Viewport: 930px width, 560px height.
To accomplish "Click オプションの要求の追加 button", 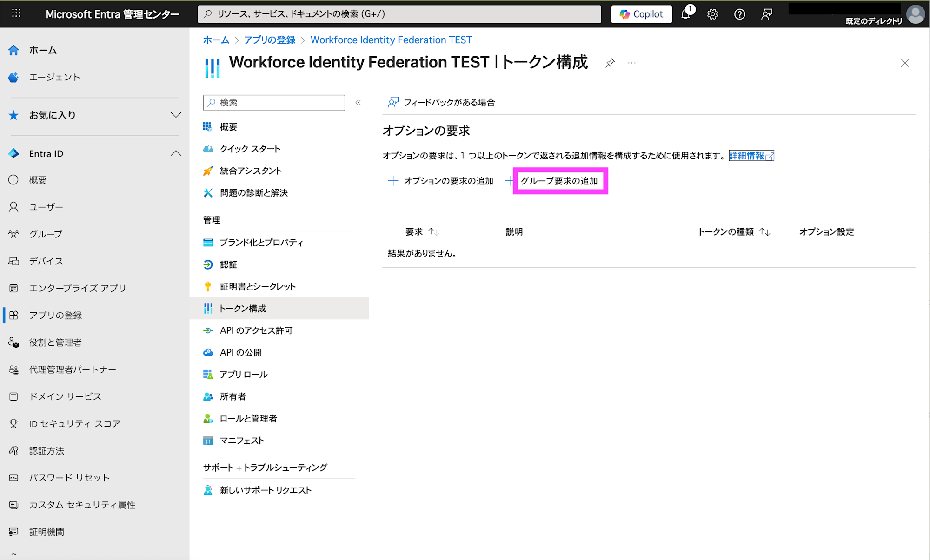I will pyautogui.click(x=441, y=181).
